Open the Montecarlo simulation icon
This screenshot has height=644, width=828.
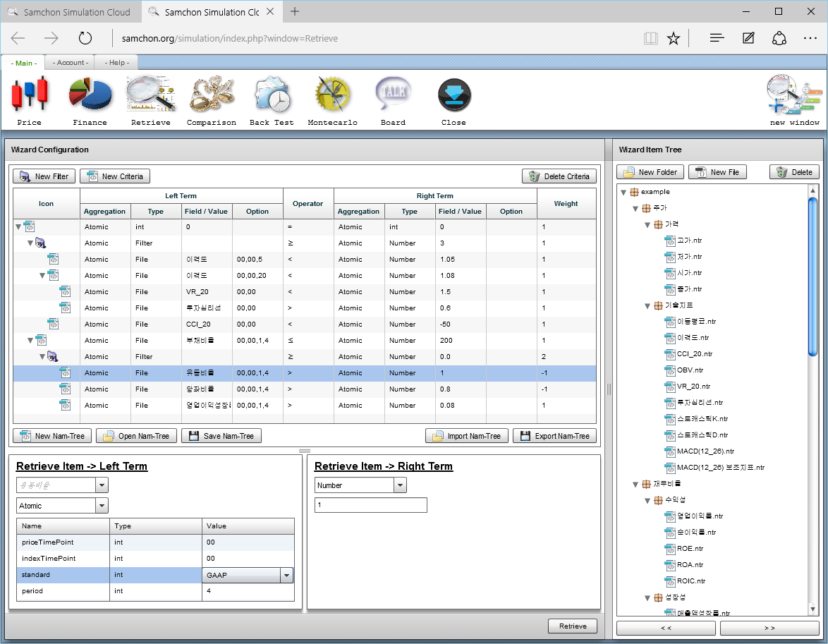(x=332, y=95)
